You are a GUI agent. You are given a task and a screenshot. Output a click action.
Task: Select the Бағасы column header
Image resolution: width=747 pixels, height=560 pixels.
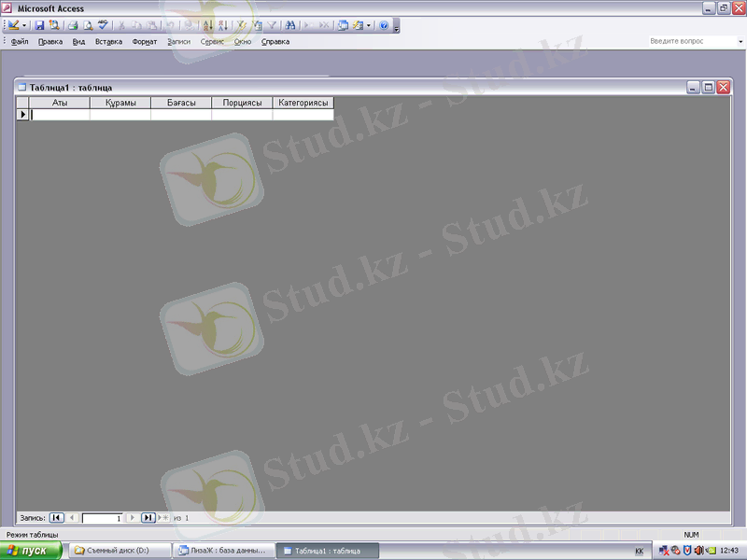[181, 103]
